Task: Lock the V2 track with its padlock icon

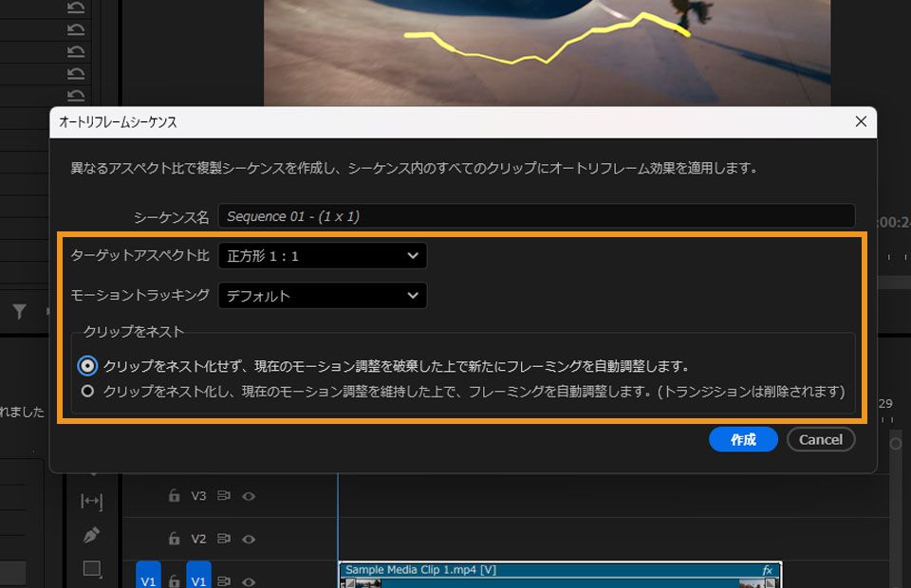Action: [x=175, y=538]
